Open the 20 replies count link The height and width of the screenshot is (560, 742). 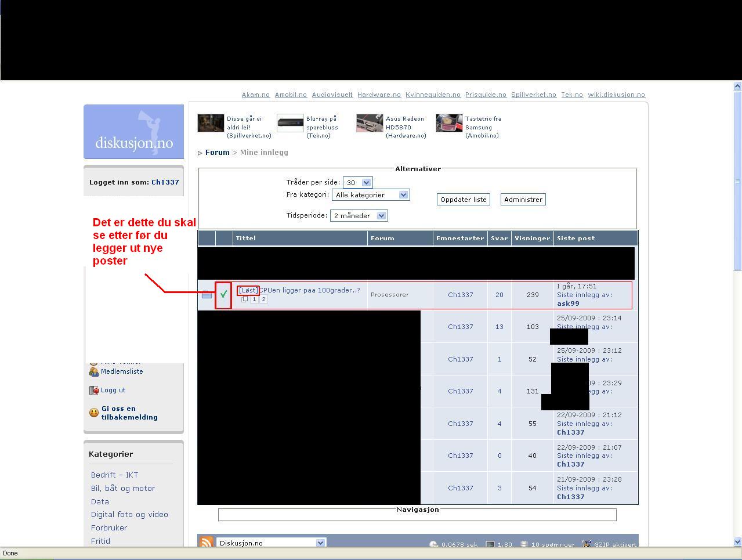500,295
